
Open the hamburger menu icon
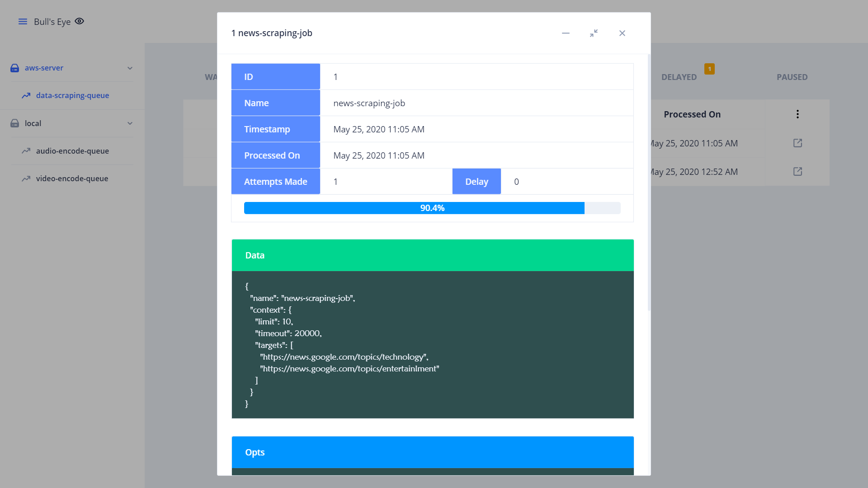(x=23, y=22)
